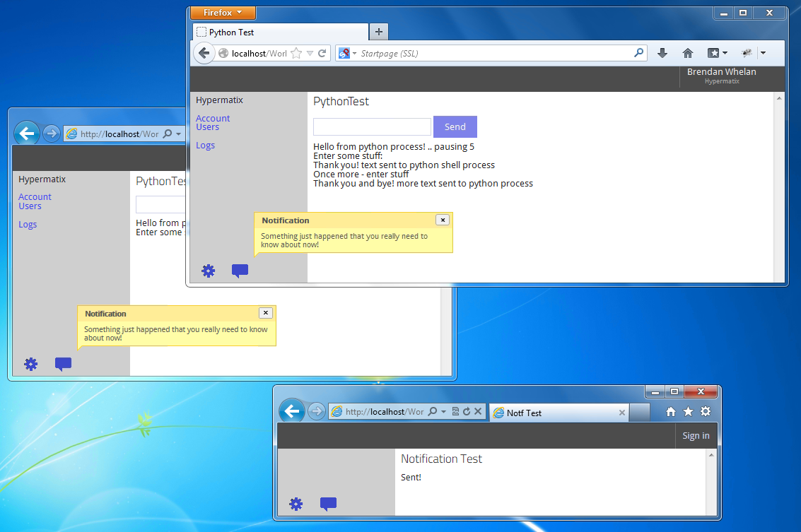Viewport: 801px width, 532px height.
Task: Click the chat bubble in left IE window
Action: point(63,364)
